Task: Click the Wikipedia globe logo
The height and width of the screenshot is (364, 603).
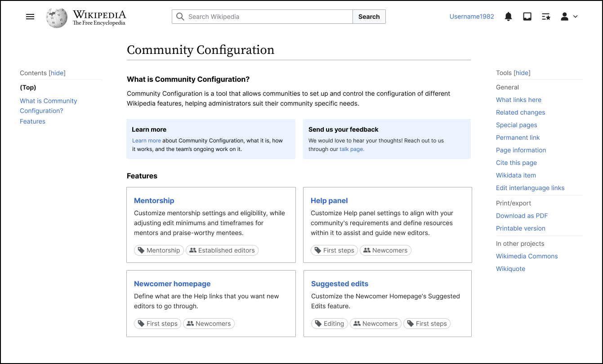Action: [x=57, y=17]
